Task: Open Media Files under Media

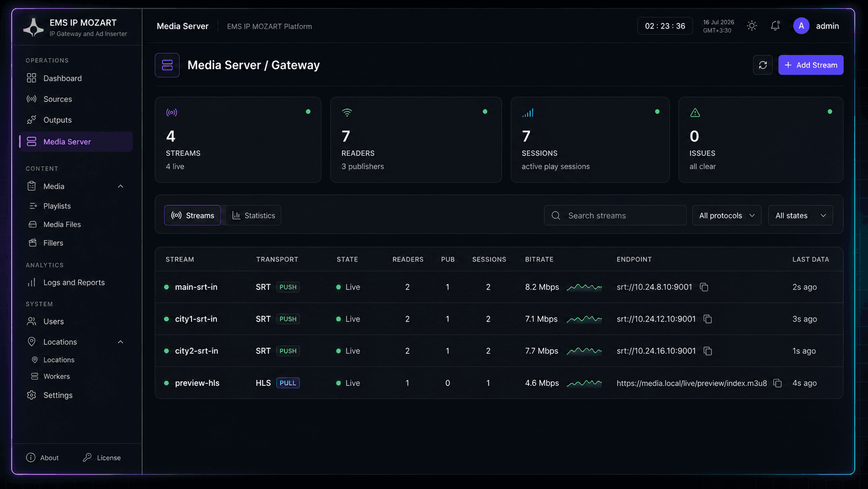Action: [62, 224]
